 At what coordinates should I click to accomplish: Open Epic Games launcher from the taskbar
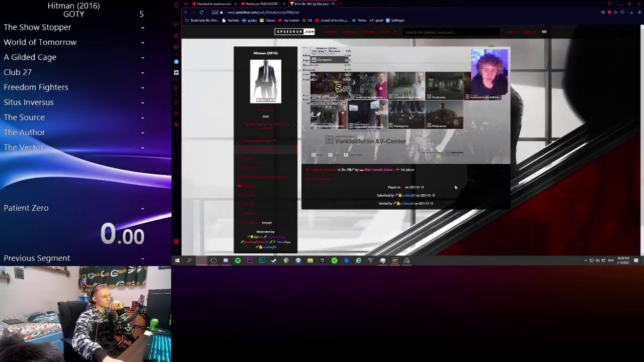tap(322, 260)
